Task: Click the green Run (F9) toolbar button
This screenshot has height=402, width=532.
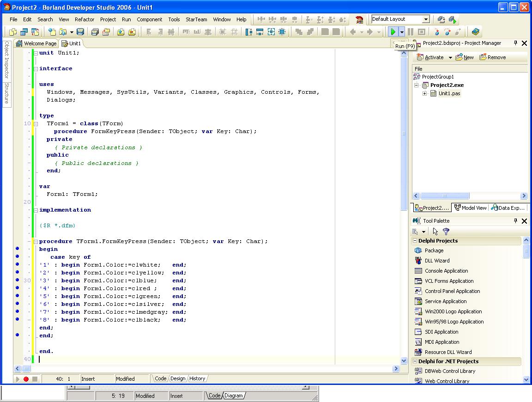Action: coord(393,32)
